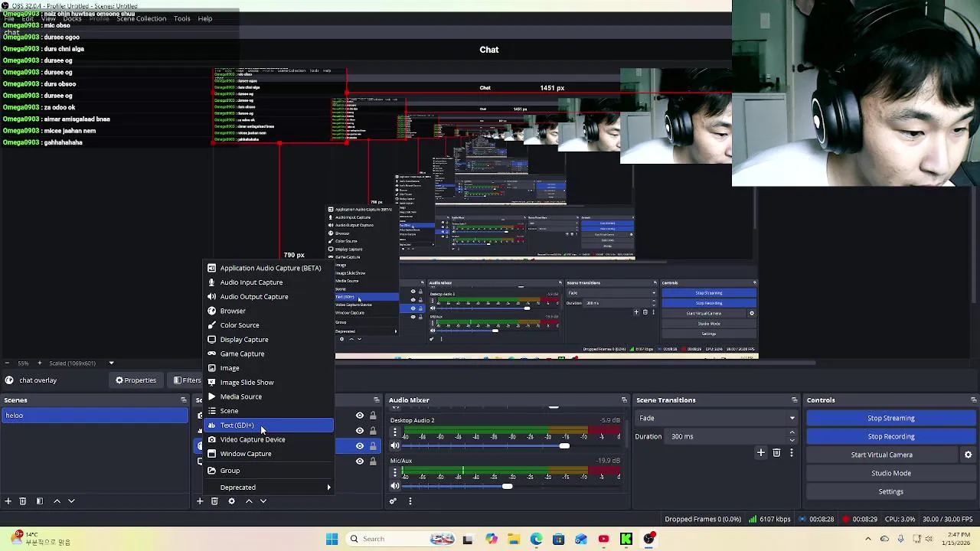
Task: Toggle Studio Mode
Action: pos(891,473)
